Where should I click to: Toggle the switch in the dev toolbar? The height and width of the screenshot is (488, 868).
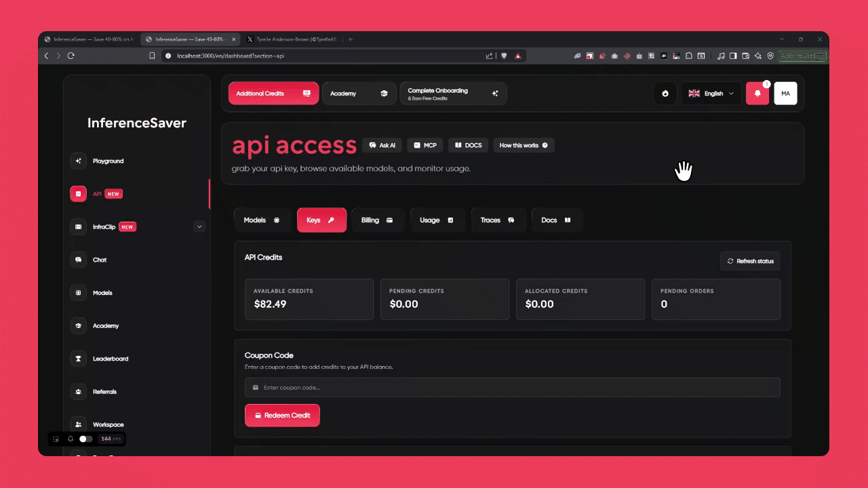(x=85, y=439)
